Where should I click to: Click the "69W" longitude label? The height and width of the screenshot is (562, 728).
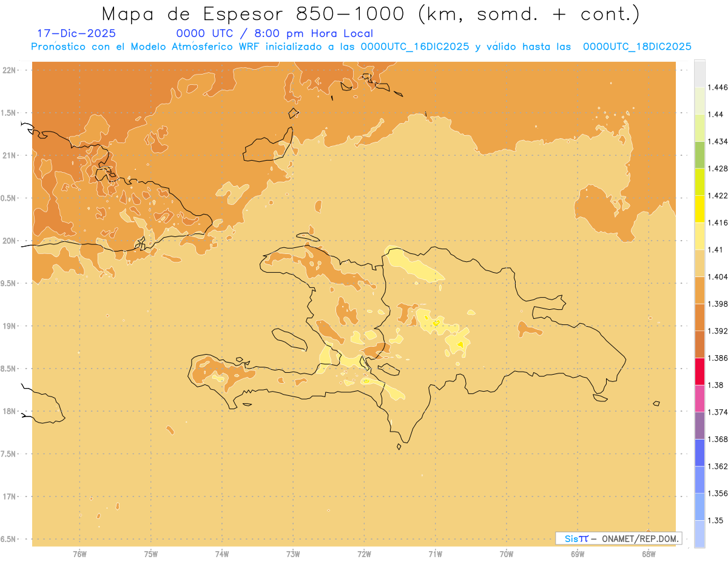578,554
